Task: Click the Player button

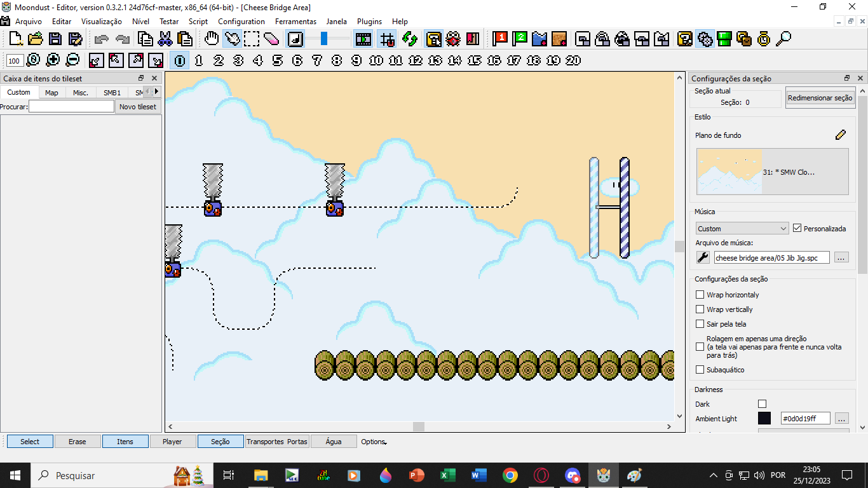Action: (172, 442)
